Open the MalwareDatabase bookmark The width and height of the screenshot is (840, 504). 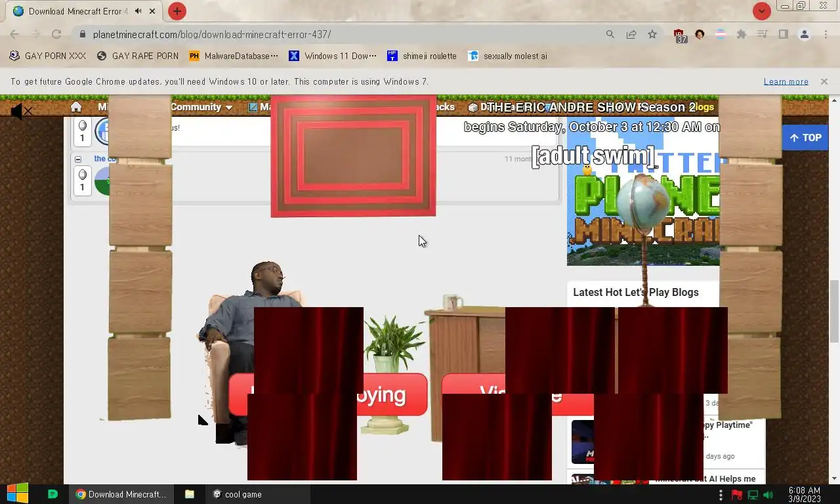tap(234, 56)
